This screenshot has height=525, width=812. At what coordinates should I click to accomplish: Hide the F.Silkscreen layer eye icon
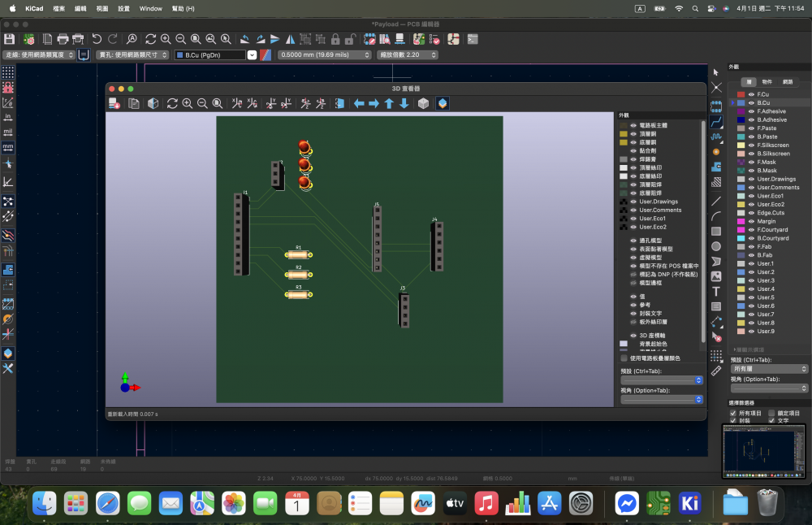click(x=751, y=145)
